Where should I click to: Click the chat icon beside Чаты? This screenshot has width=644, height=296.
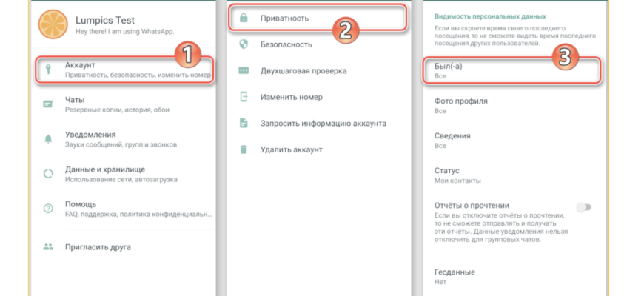[48, 104]
